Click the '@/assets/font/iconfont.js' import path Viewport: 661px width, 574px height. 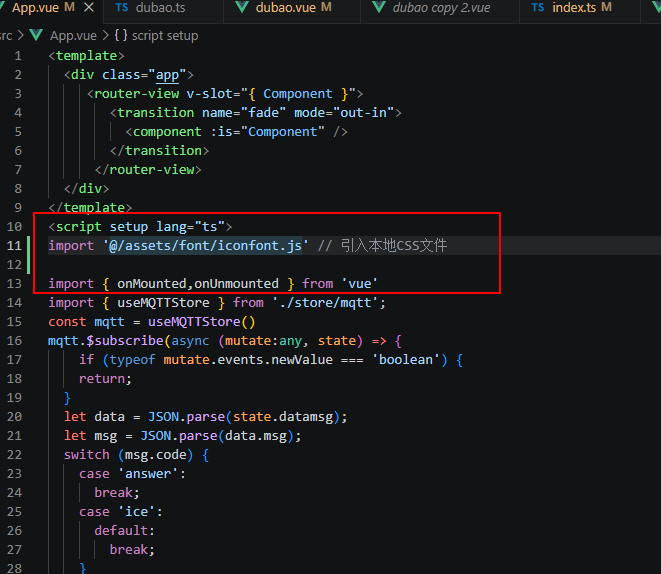point(206,246)
